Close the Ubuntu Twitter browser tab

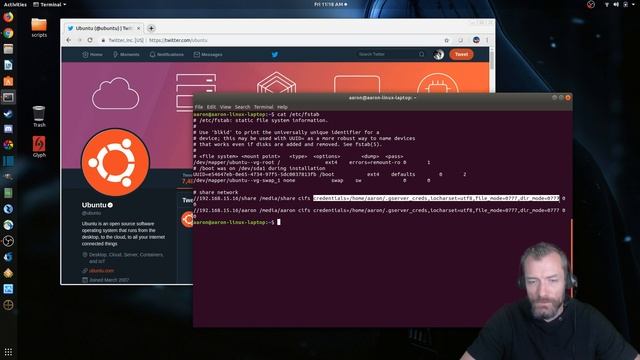138,28
